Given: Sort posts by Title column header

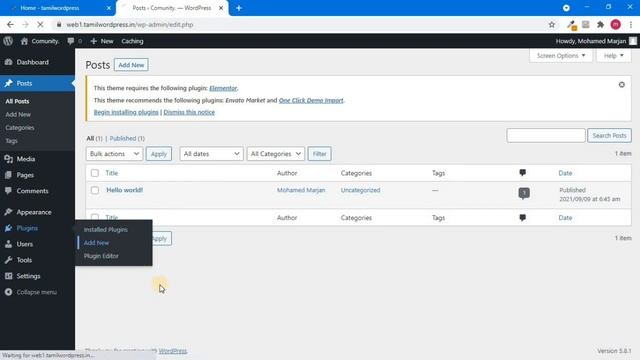Looking at the screenshot, I should point(111,173).
